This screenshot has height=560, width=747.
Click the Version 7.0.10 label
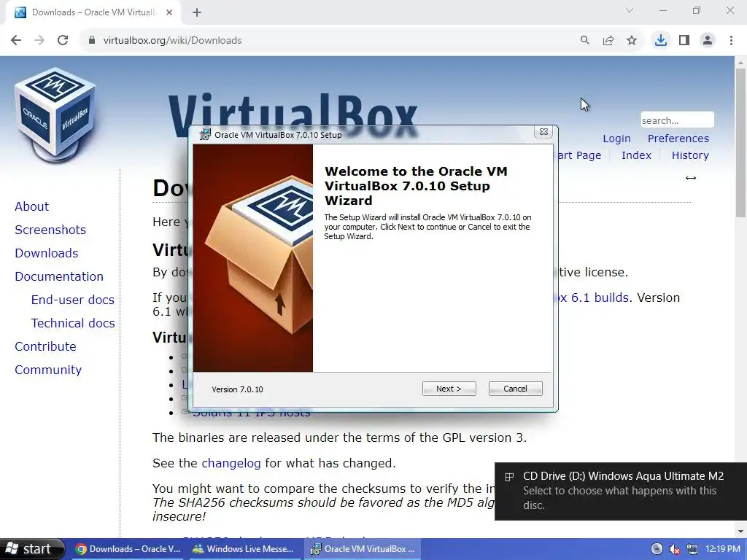coord(237,389)
